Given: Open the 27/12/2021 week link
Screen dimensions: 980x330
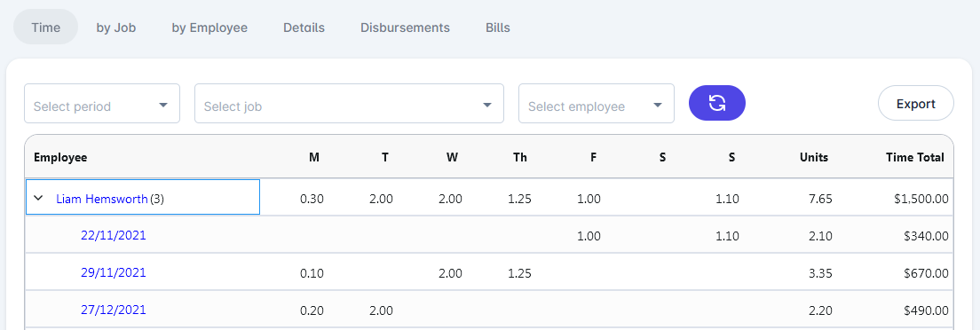Looking at the screenshot, I should pyautogui.click(x=114, y=310).
